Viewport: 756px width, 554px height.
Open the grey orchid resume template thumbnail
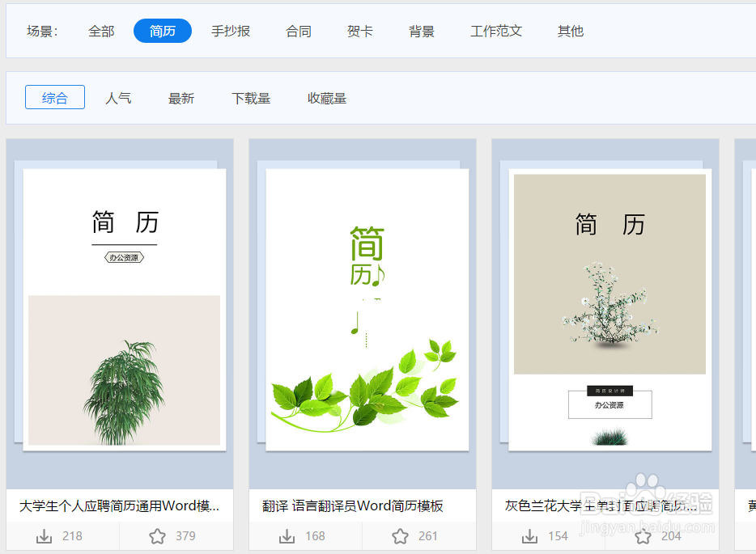610,310
